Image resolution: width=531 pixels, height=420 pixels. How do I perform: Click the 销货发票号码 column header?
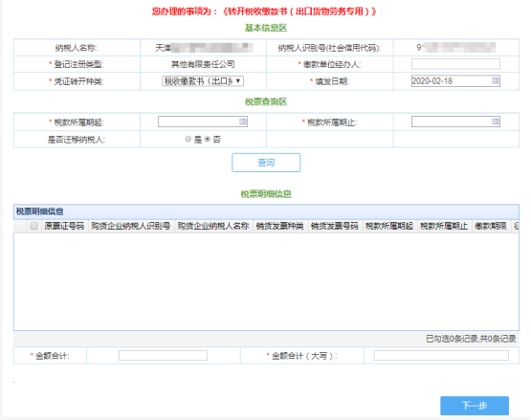[335, 226]
